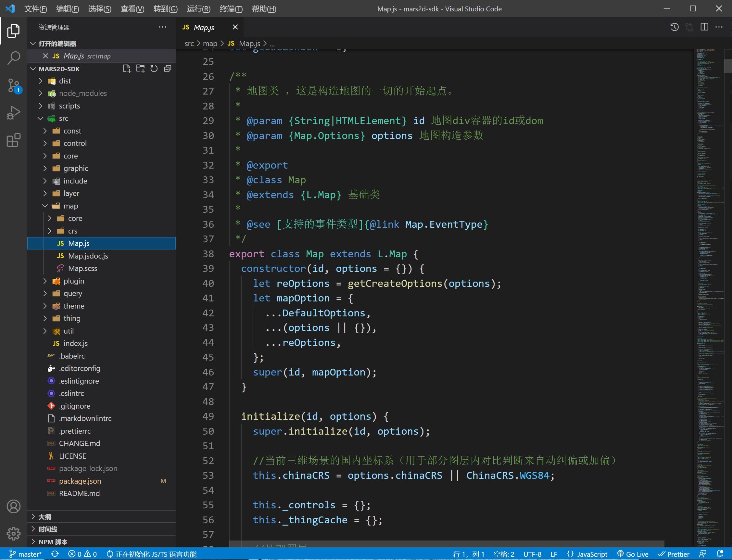
Task: Open the 查看(V) menu
Action: click(x=132, y=9)
